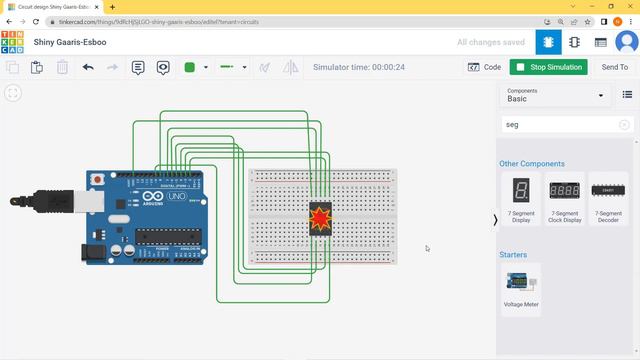Screen dimensions: 640x360
Task: Undo the last action
Action: 88,67
